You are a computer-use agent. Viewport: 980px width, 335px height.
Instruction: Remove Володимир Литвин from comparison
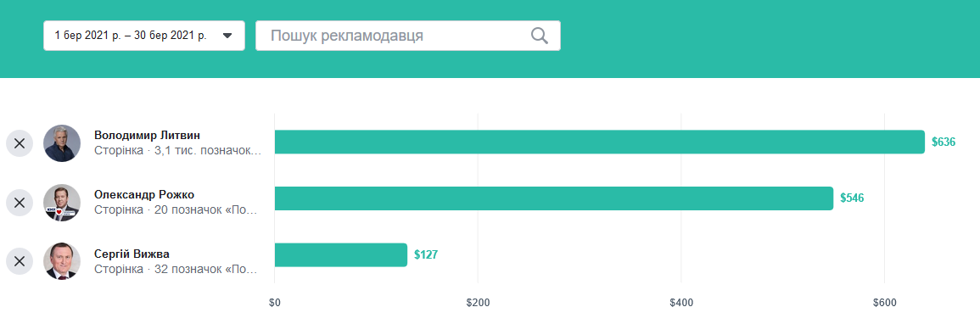pyautogui.click(x=20, y=143)
